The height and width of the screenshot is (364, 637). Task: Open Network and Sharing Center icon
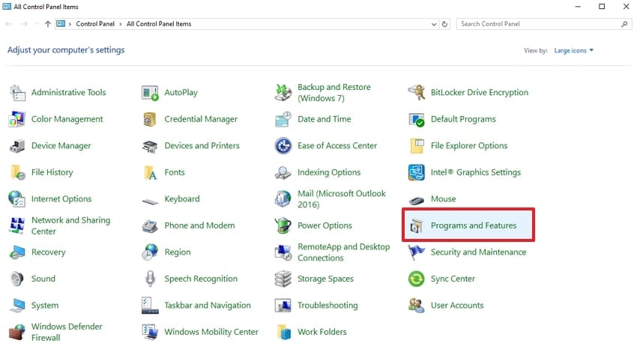click(17, 225)
